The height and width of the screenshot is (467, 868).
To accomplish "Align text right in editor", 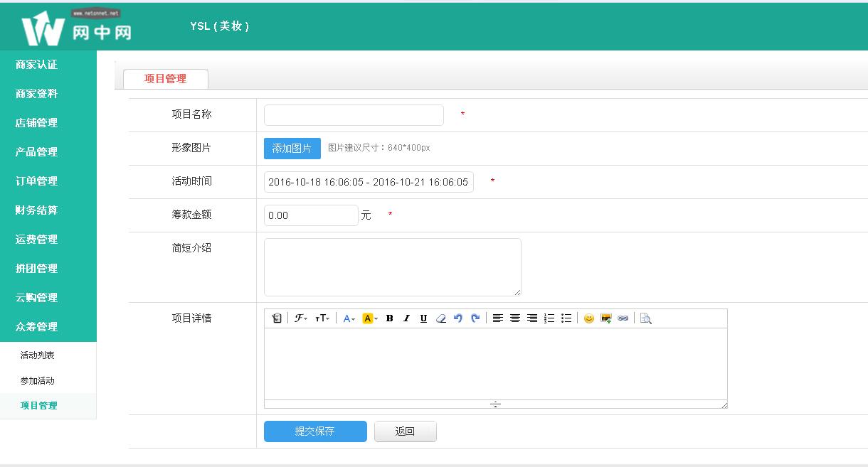I will (x=531, y=318).
